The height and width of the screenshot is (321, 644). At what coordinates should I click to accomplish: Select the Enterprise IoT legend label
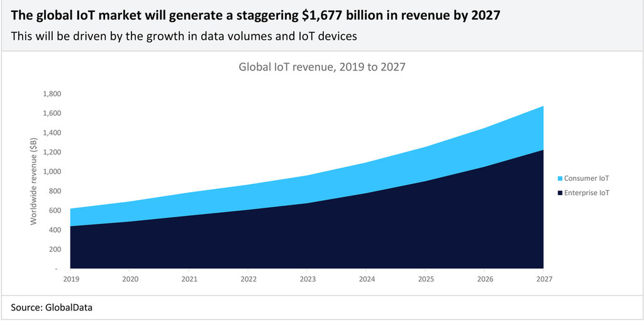[587, 193]
